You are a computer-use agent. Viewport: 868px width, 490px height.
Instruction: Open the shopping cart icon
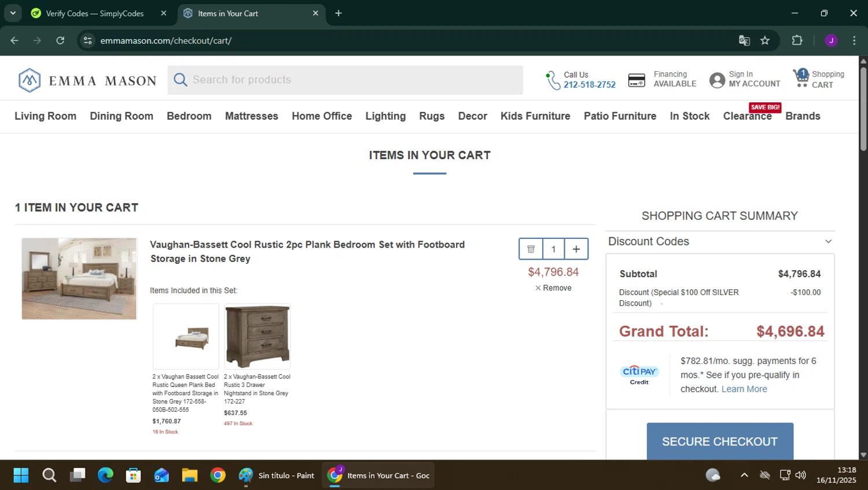801,78
